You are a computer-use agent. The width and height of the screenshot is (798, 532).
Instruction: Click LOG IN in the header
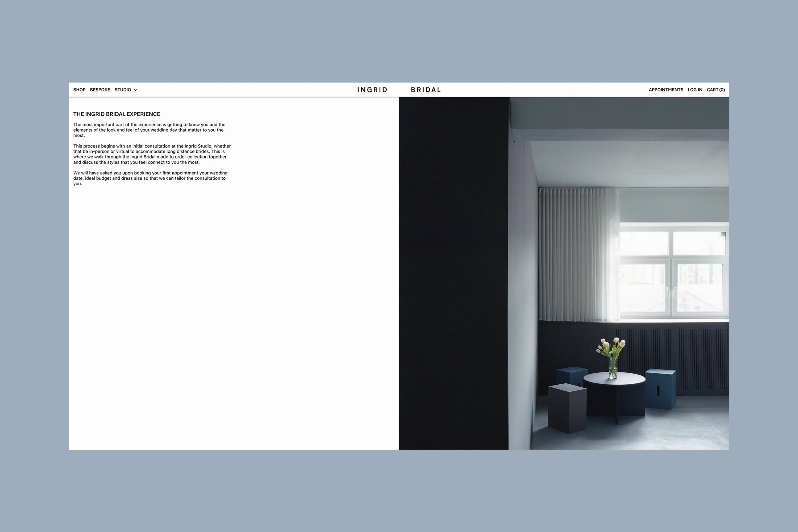(x=695, y=90)
